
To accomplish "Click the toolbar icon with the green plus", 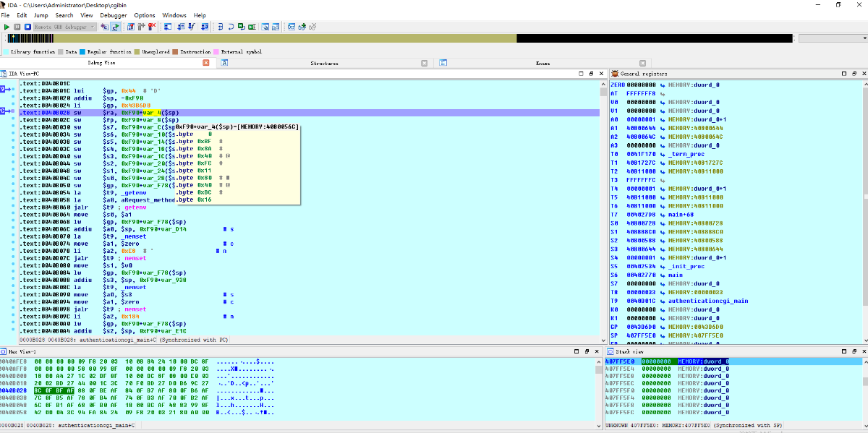I will [302, 27].
